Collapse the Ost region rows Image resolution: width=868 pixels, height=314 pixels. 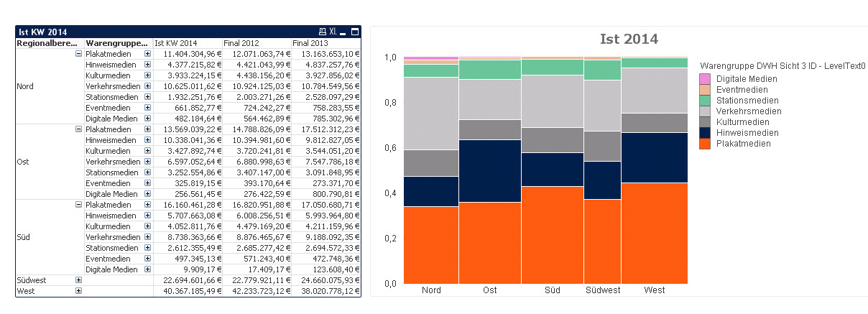pyautogui.click(x=78, y=129)
